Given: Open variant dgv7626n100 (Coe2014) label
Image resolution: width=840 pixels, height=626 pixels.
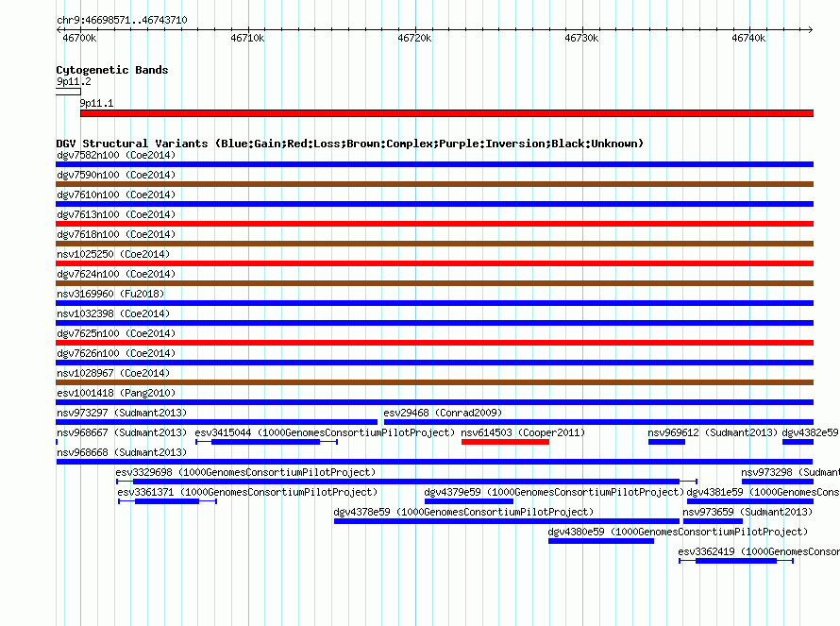Looking at the screenshot, I should click(x=116, y=353).
